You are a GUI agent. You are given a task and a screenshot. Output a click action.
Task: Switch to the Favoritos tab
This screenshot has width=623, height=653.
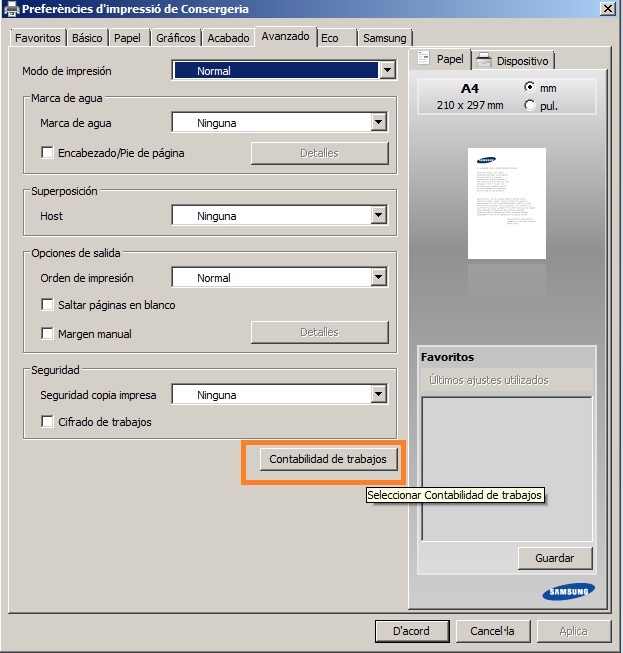click(x=37, y=38)
